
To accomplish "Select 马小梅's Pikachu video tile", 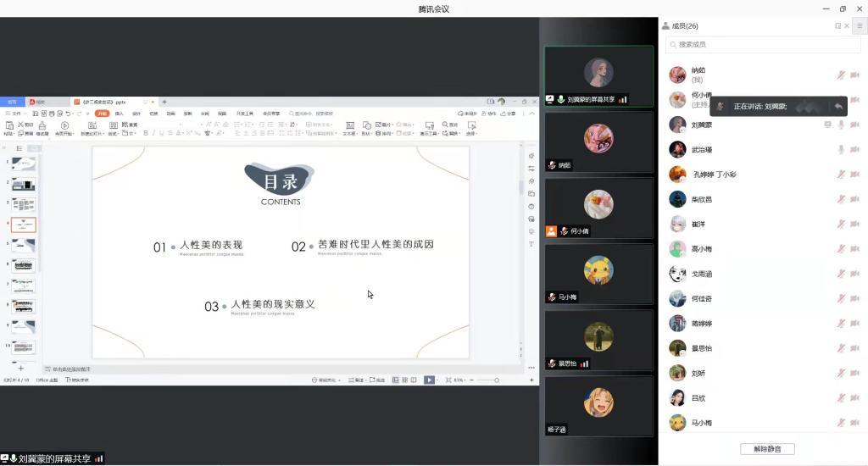I will click(598, 274).
